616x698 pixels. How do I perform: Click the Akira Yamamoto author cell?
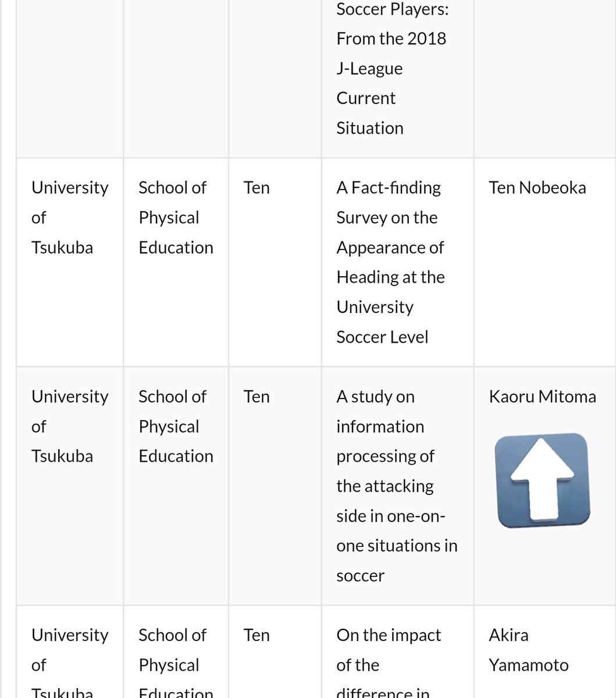[528, 650]
